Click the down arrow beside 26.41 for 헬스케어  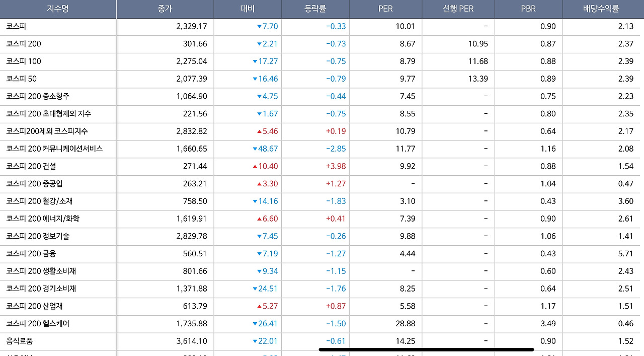coord(255,324)
